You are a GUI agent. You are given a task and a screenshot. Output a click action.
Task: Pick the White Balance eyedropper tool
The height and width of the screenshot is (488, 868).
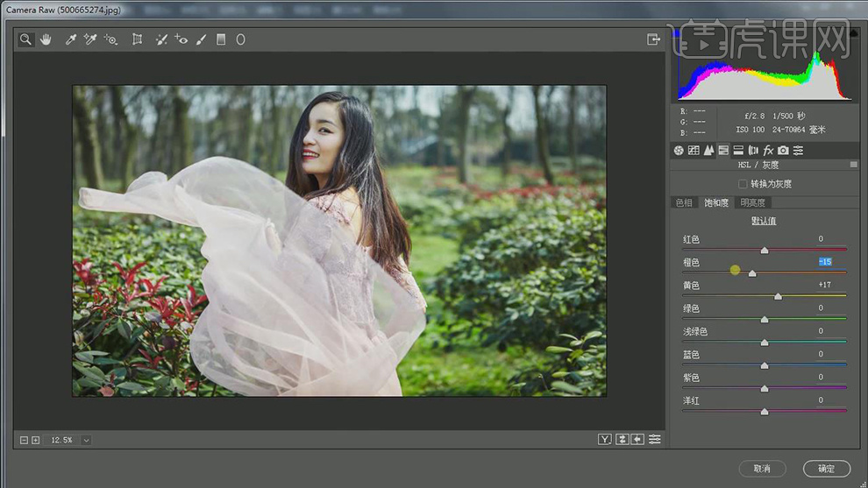click(x=71, y=39)
